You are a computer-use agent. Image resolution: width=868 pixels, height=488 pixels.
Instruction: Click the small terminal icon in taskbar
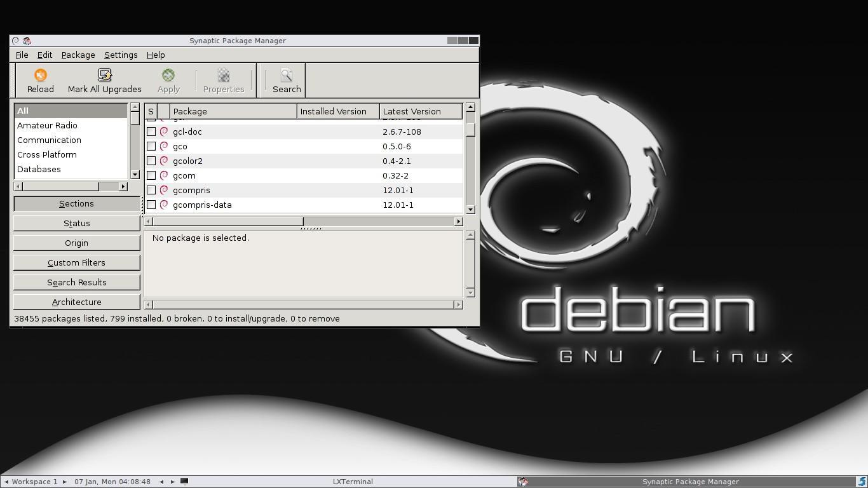pos(184,481)
